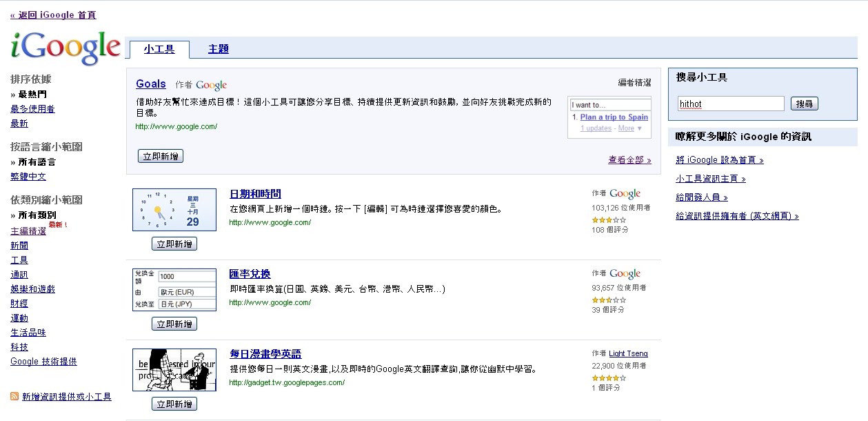Image resolution: width=868 pixels, height=421 pixels.
Task: Click the iGoogle logo
Action: pos(66,48)
